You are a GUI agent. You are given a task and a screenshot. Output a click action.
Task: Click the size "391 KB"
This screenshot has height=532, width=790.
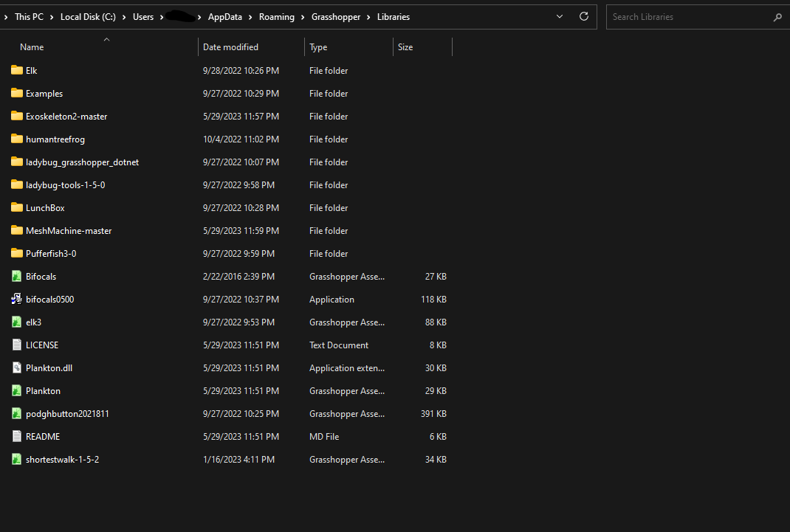(433, 414)
